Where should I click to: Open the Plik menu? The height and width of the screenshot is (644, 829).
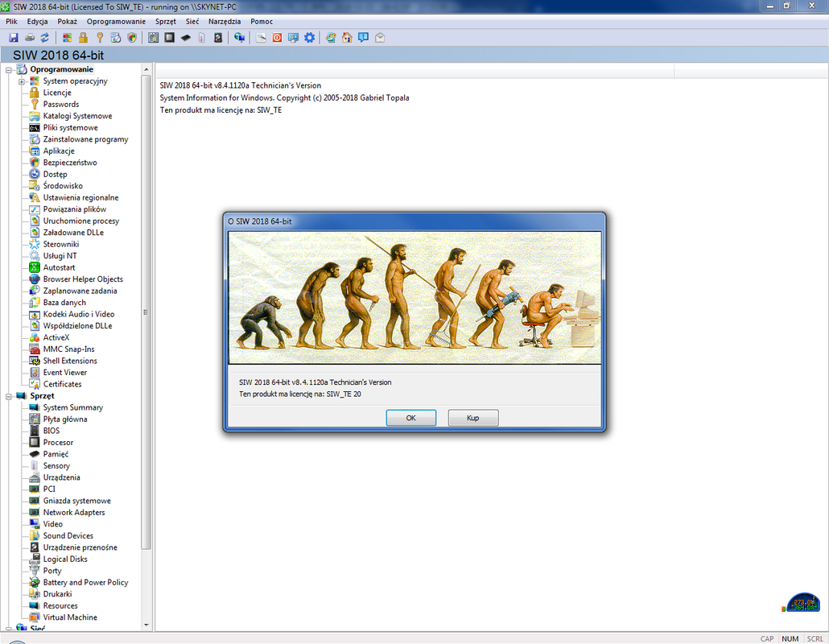pyautogui.click(x=11, y=22)
